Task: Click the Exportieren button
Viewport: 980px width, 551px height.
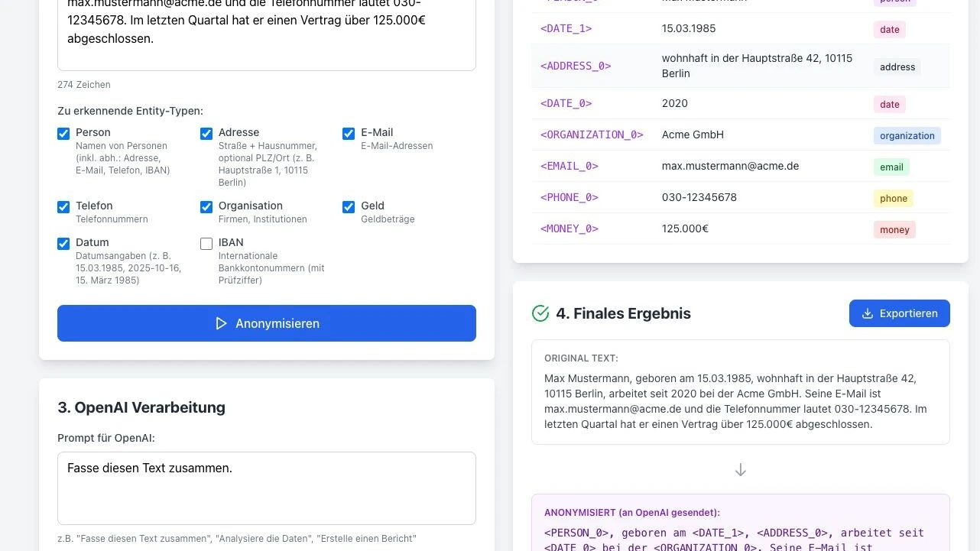Action: pos(899,313)
